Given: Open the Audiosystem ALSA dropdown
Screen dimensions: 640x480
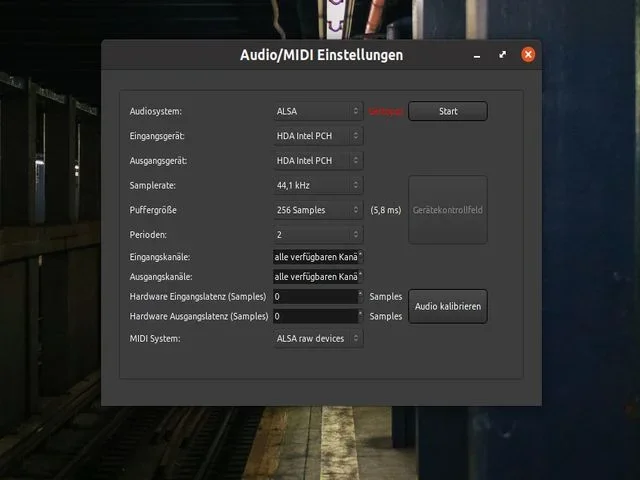Looking at the screenshot, I should click(318, 111).
